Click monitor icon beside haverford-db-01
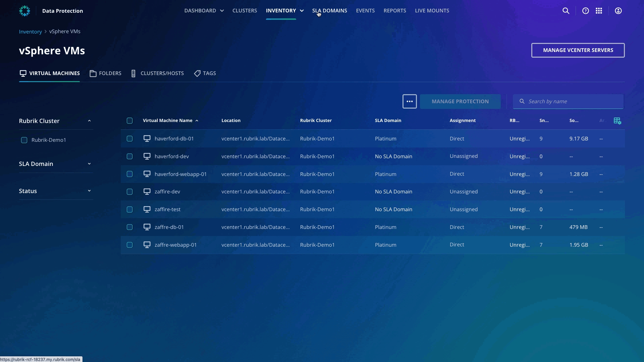Screen dimensions: 644x362 click(x=147, y=138)
